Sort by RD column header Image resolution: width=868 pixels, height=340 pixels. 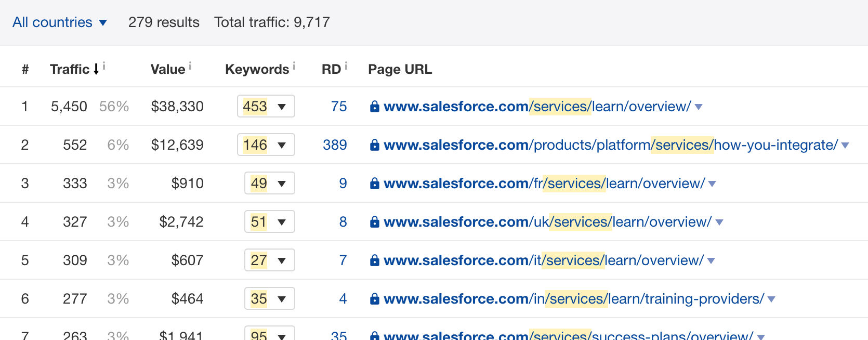(331, 69)
